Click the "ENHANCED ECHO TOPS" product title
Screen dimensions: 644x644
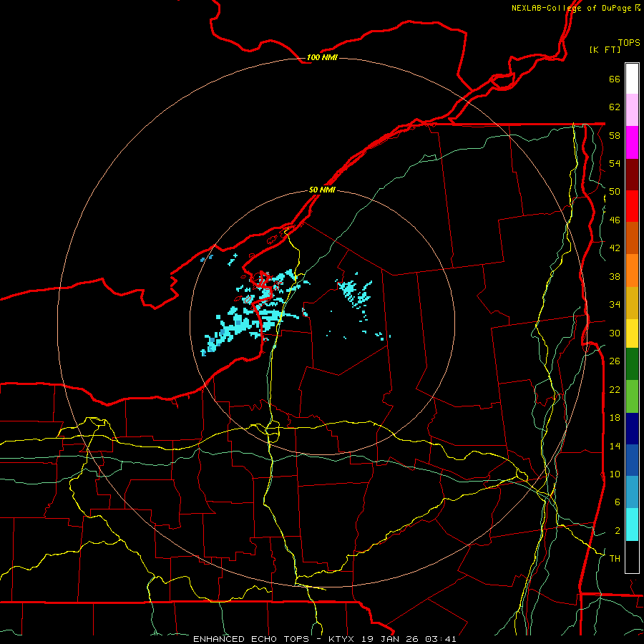(x=251, y=639)
